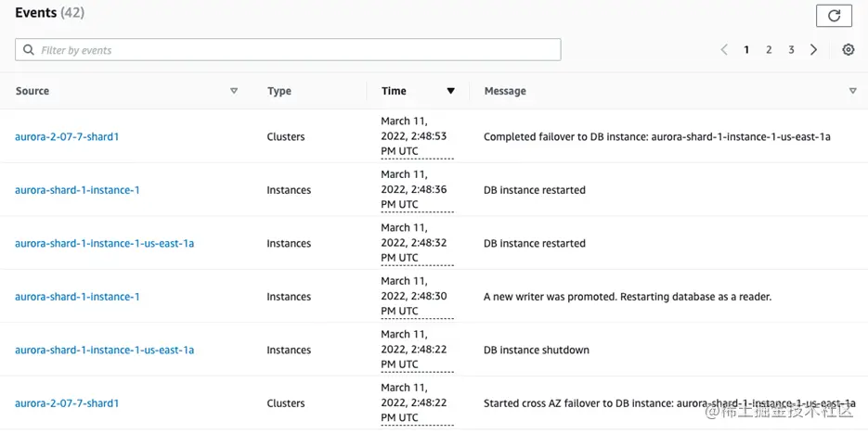Open first aurora-shard-1-instance-1 source link
Viewport: 868px width, 434px height.
click(x=77, y=190)
